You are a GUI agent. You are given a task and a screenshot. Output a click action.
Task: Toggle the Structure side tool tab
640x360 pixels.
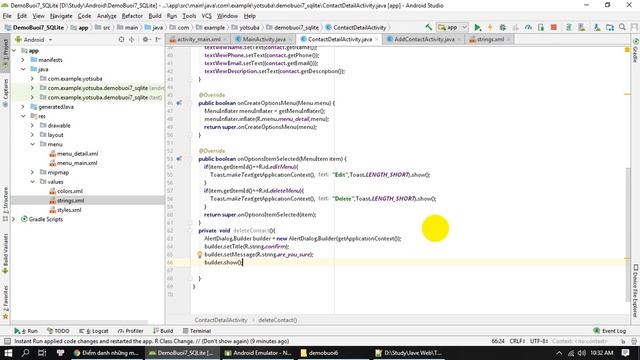coord(5,203)
